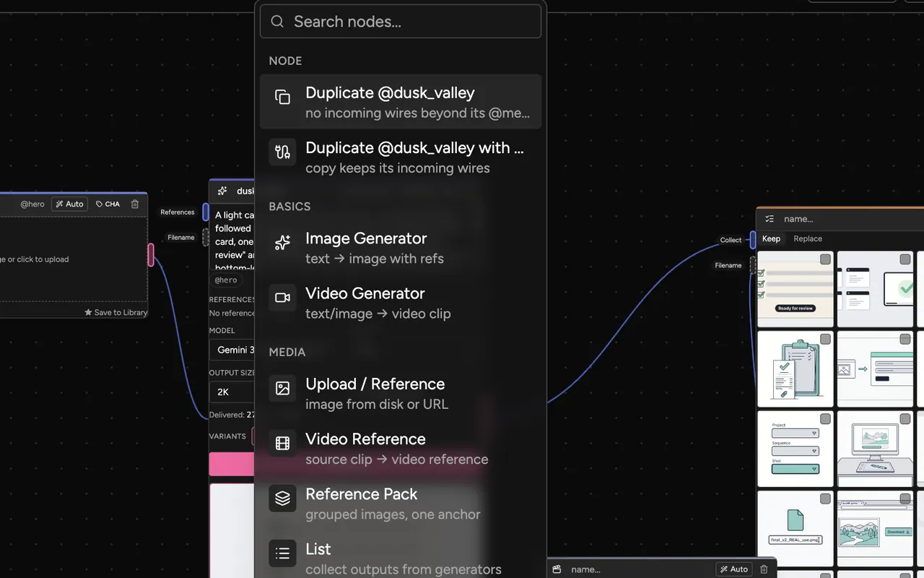Click the Reference Pack layers icon

click(282, 498)
